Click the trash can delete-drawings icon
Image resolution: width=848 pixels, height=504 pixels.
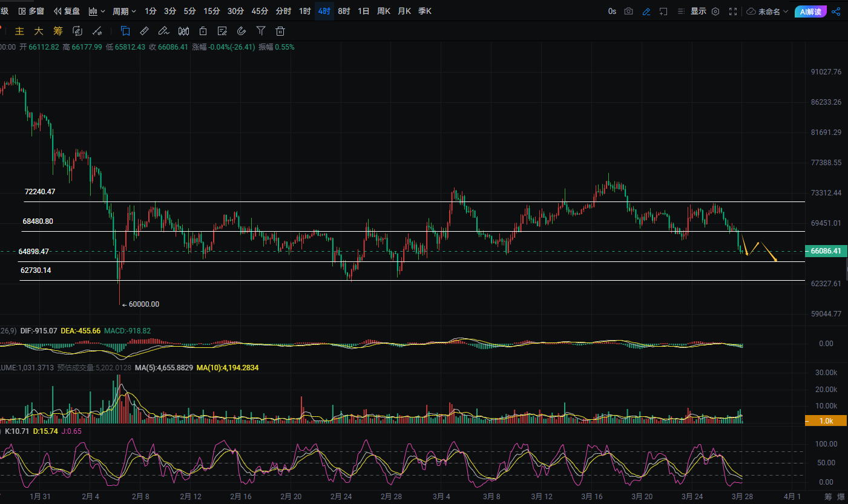pos(280,31)
